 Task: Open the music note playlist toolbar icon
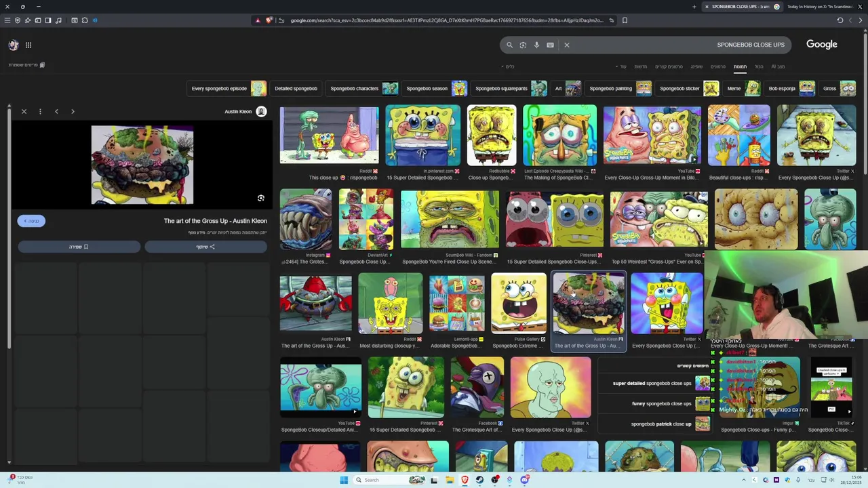(58, 20)
